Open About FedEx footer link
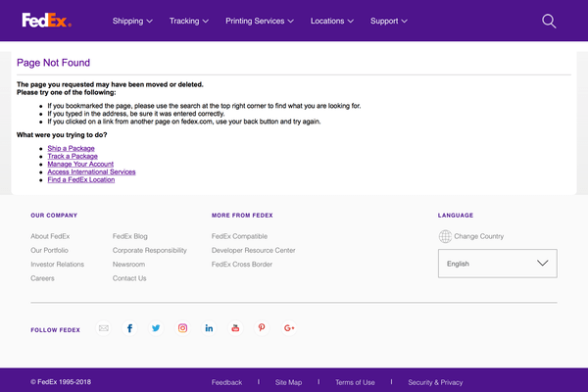This screenshot has height=392, width=588. 50,236
